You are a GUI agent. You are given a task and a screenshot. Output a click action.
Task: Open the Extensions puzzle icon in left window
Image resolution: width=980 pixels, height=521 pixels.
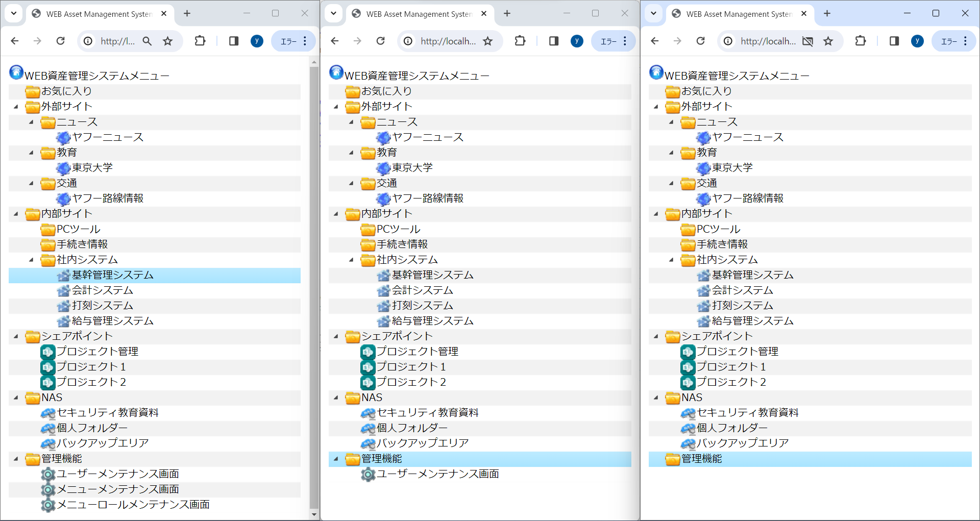coord(200,41)
